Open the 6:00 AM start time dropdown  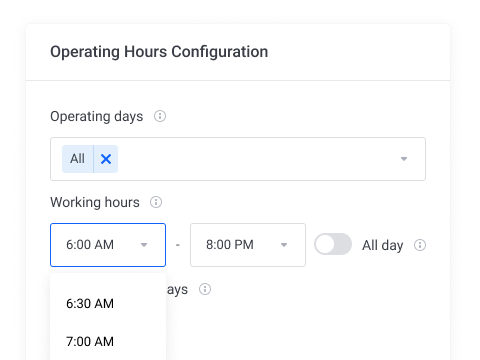click(x=108, y=245)
